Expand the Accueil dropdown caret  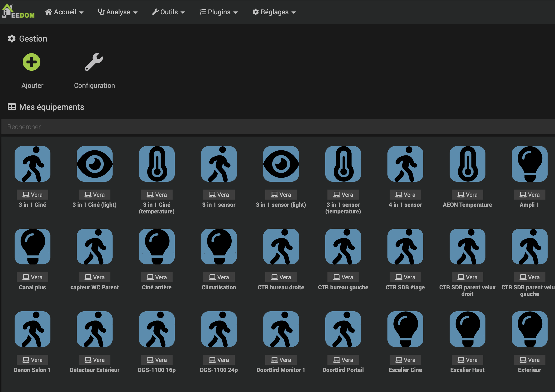coord(81,13)
